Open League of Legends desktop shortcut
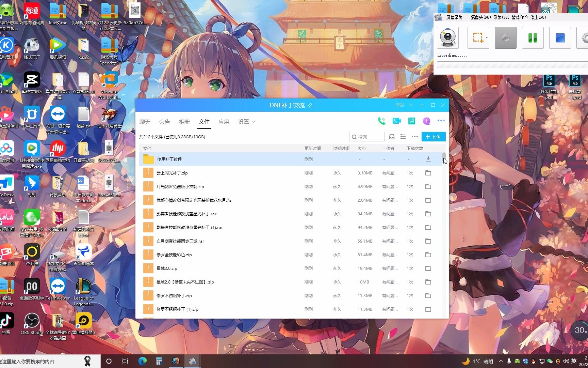 pyautogui.click(x=84, y=292)
